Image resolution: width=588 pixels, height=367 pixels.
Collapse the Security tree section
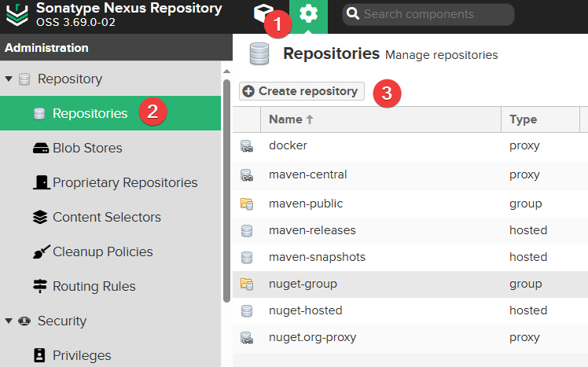[x=9, y=321]
